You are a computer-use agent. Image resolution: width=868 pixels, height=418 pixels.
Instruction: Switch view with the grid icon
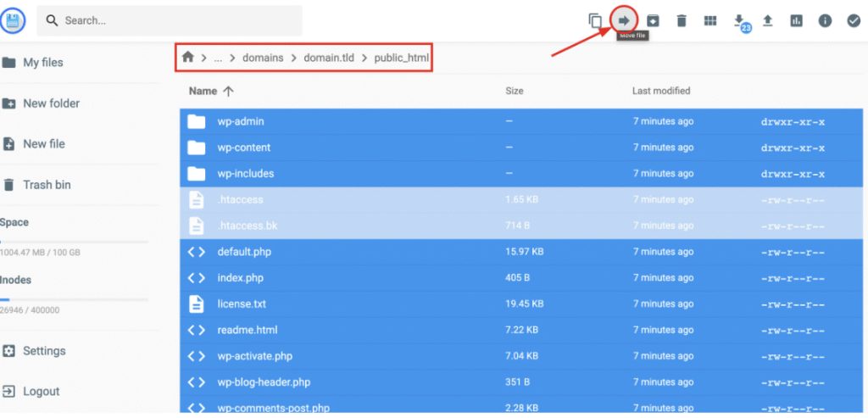710,20
